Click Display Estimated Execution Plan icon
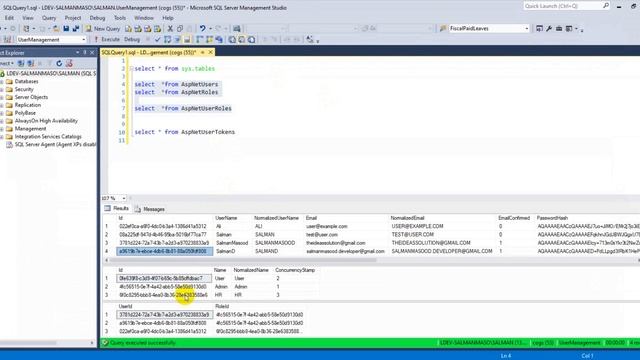This screenshot has width=640, height=360. (x=167, y=40)
